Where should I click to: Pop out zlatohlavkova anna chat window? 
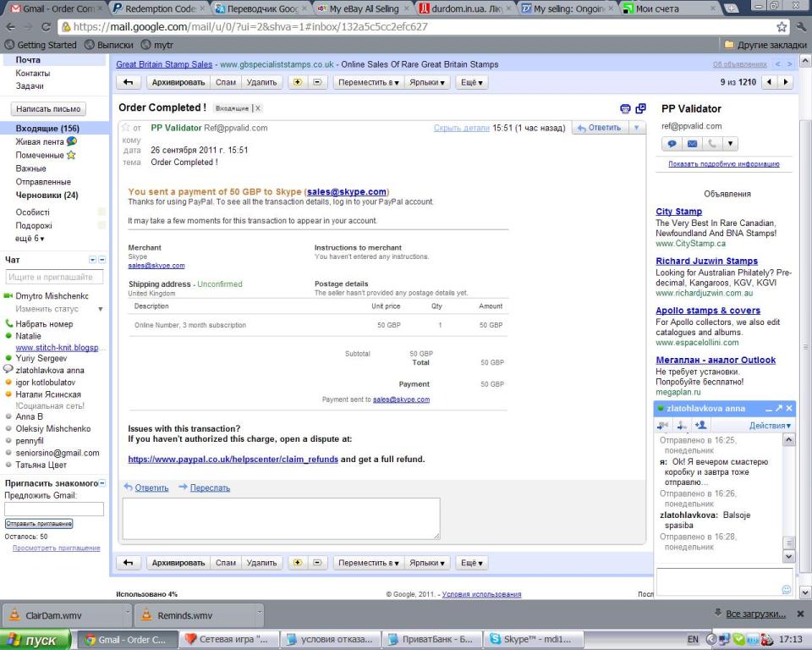tap(779, 409)
